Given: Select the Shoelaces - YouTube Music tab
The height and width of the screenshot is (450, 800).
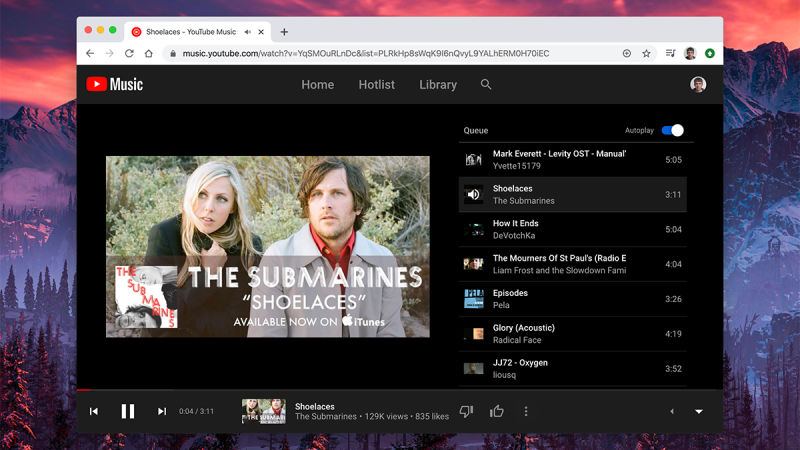Looking at the screenshot, I should (x=198, y=32).
